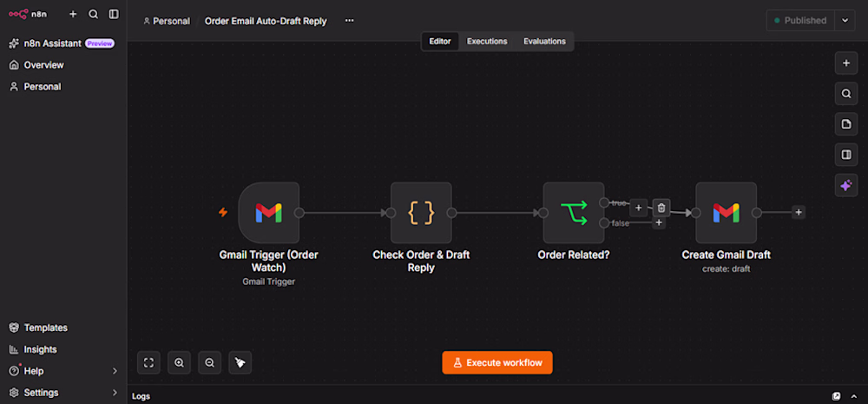Viewport: 868px width, 404px height.
Task: Add a sticky note to canvas
Action: (845, 124)
